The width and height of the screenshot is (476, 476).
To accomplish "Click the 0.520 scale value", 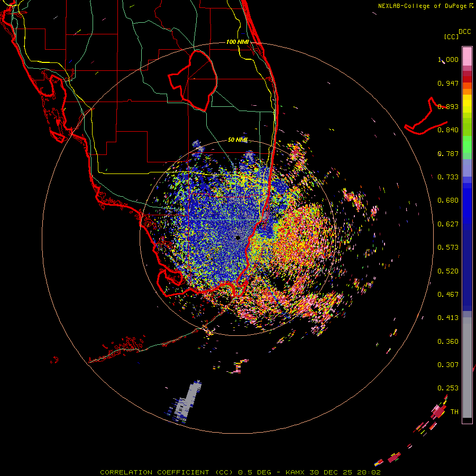I will [448, 271].
